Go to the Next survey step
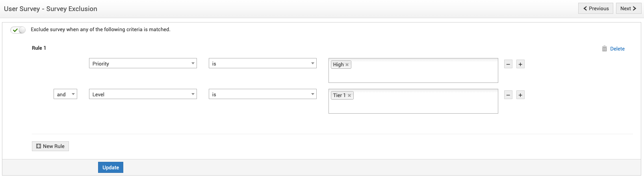The height and width of the screenshot is (178, 644). [628, 9]
